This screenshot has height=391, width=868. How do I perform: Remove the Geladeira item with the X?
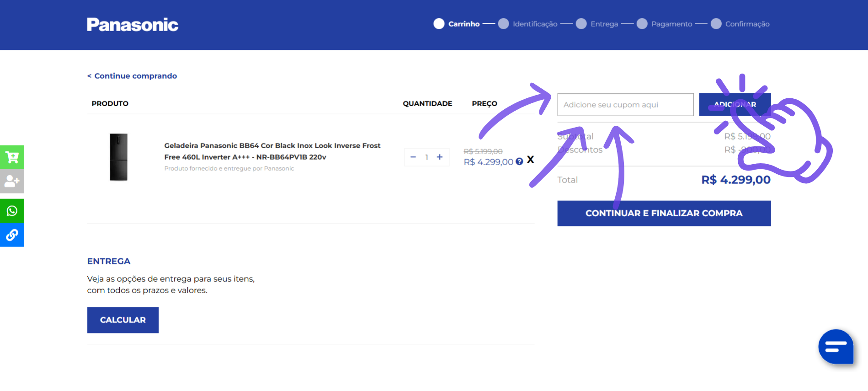click(530, 160)
